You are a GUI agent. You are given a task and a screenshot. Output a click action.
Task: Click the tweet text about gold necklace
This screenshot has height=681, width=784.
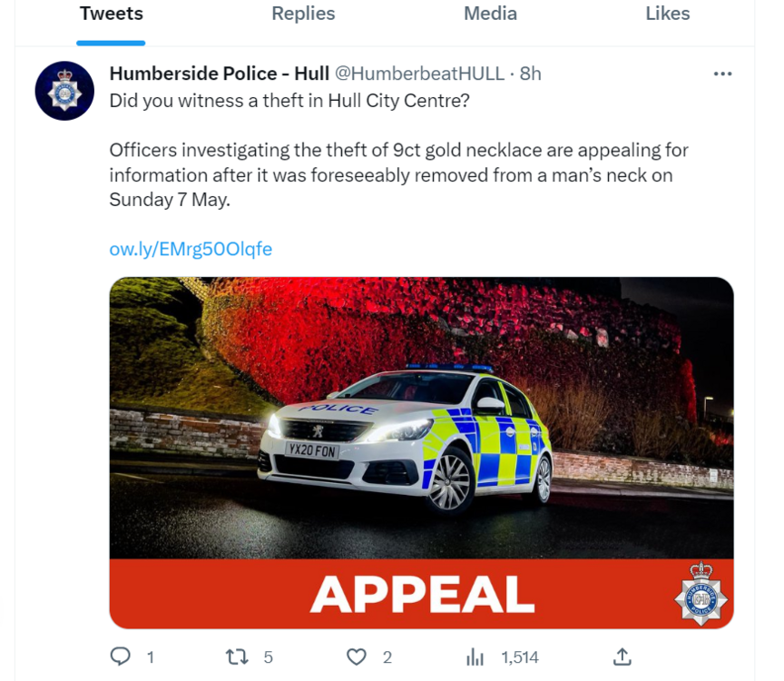[398, 174]
